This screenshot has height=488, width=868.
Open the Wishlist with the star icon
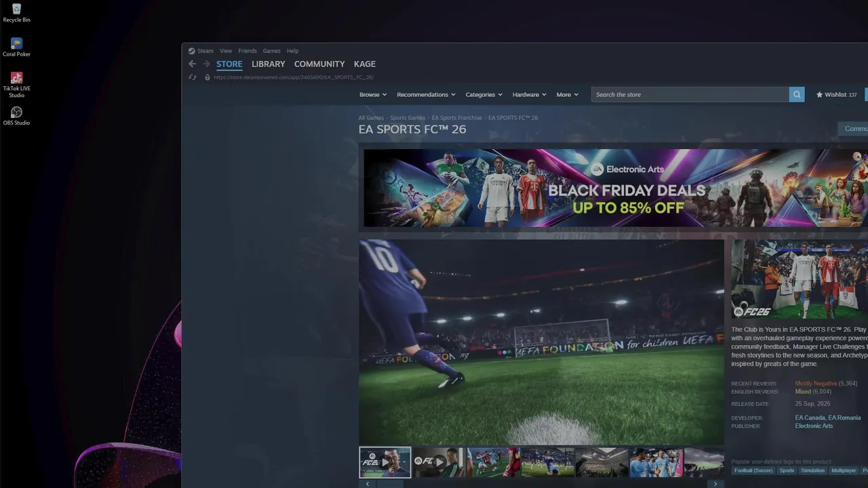[x=836, y=95]
